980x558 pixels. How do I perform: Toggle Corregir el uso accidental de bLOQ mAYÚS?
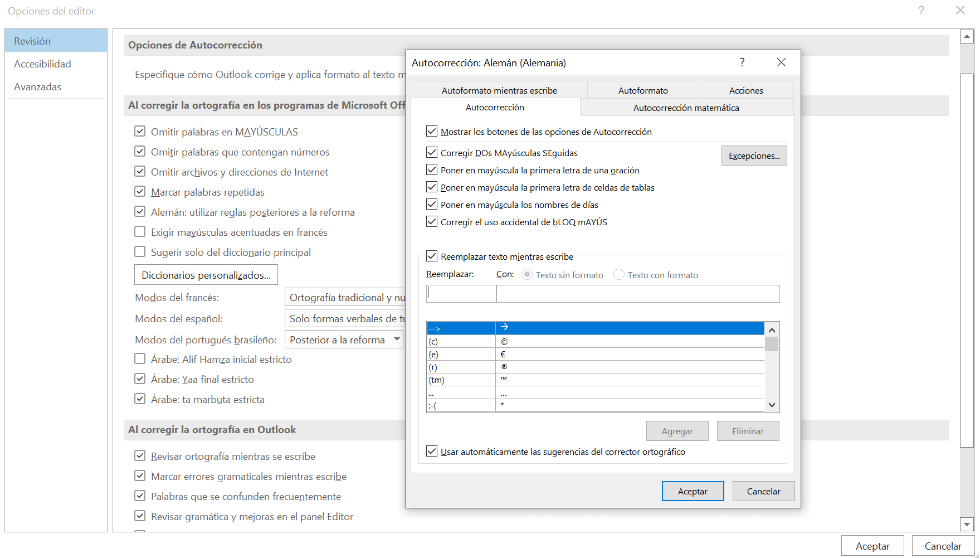432,222
